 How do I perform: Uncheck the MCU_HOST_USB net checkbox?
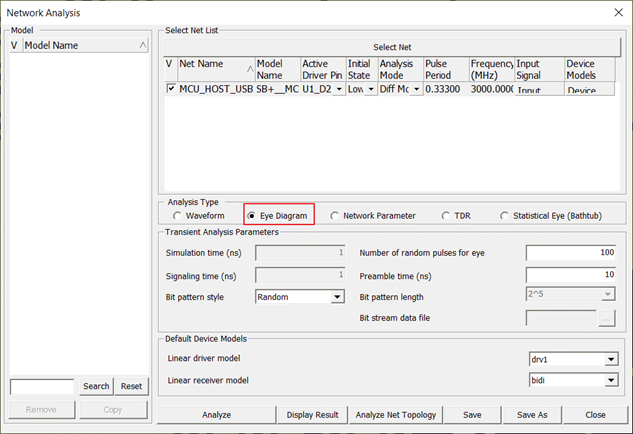click(170, 89)
